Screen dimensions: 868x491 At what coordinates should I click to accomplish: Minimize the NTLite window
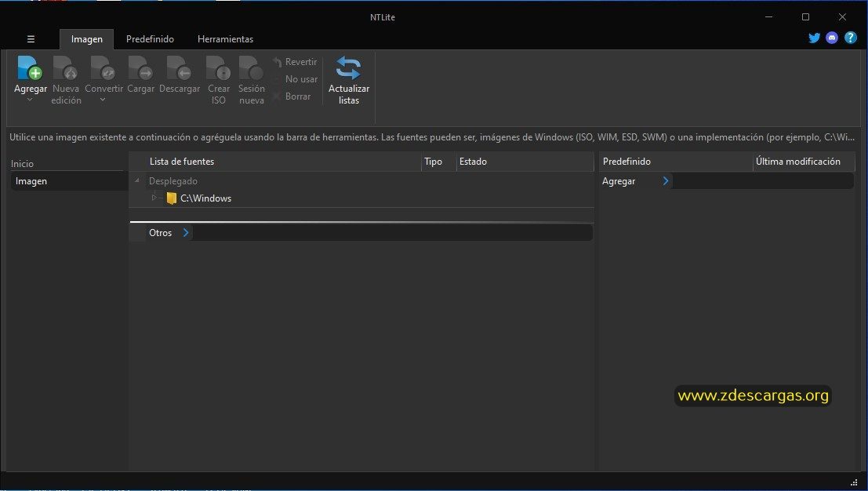click(x=769, y=17)
